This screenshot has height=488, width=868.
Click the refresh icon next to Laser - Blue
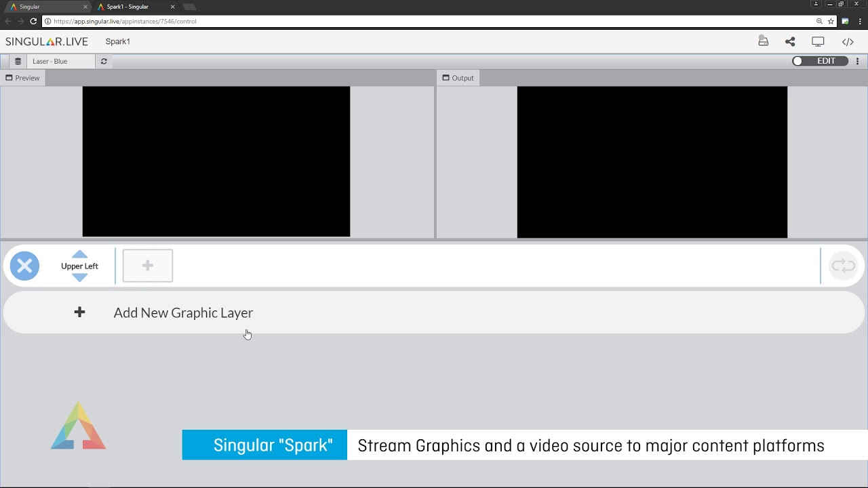pyautogui.click(x=104, y=61)
